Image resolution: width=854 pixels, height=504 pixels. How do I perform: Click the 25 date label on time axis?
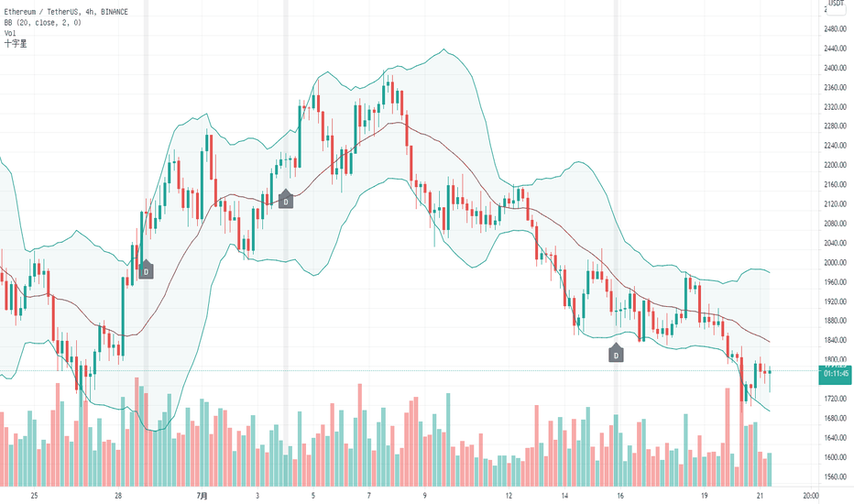(x=34, y=496)
